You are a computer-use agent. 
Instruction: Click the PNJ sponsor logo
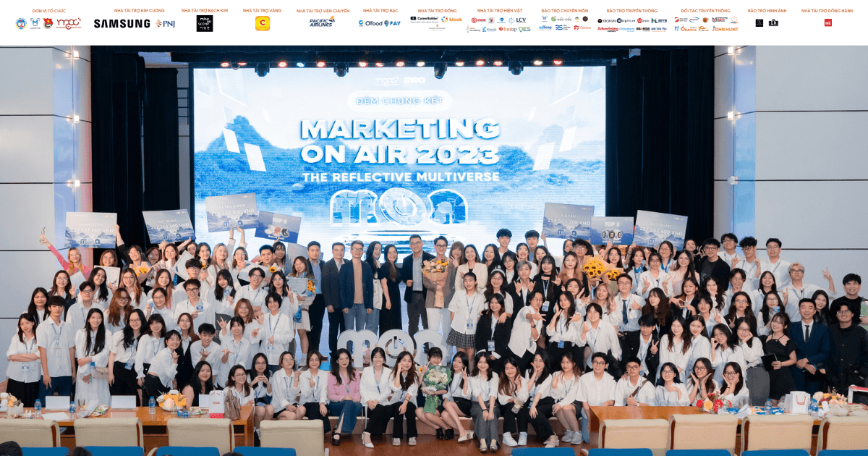click(x=165, y=24)
